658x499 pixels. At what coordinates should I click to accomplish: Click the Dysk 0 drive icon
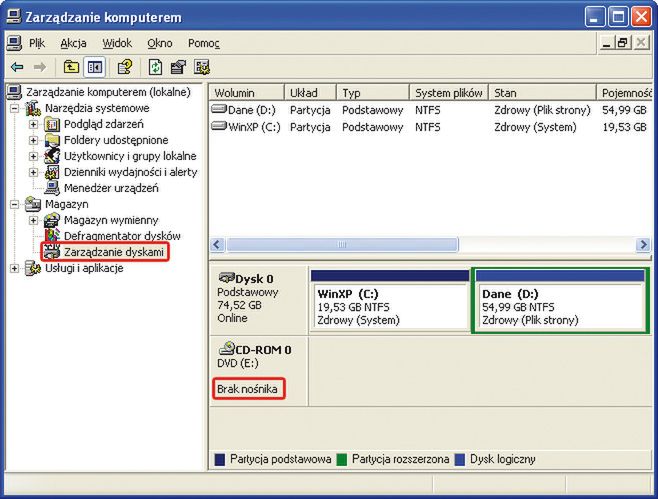tap(227, 278)
